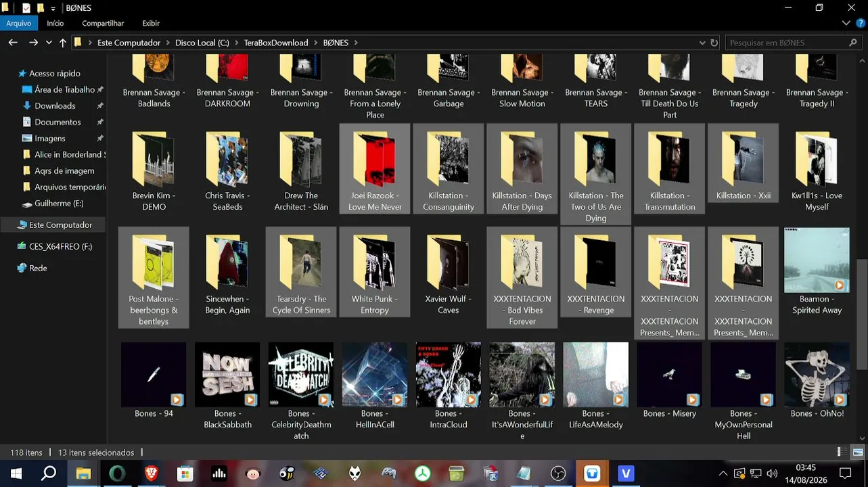868x487 pixels.
Task: Open the Xavier Wulf - Caves folder
Action: click(x=449, y=272)
